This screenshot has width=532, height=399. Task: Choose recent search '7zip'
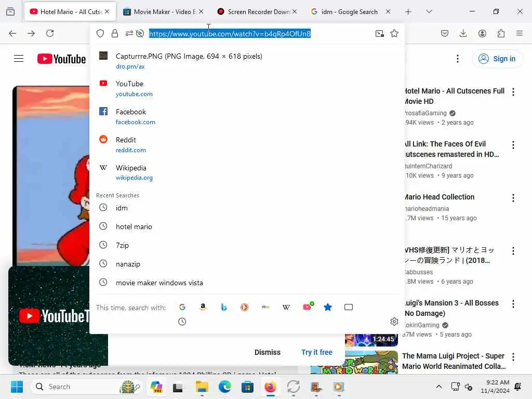[247, 245]
